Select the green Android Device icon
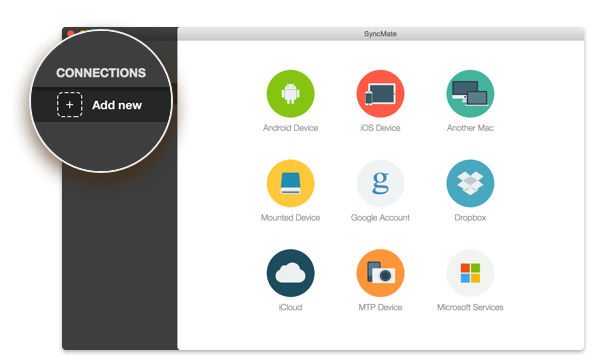 coord(290,93)
